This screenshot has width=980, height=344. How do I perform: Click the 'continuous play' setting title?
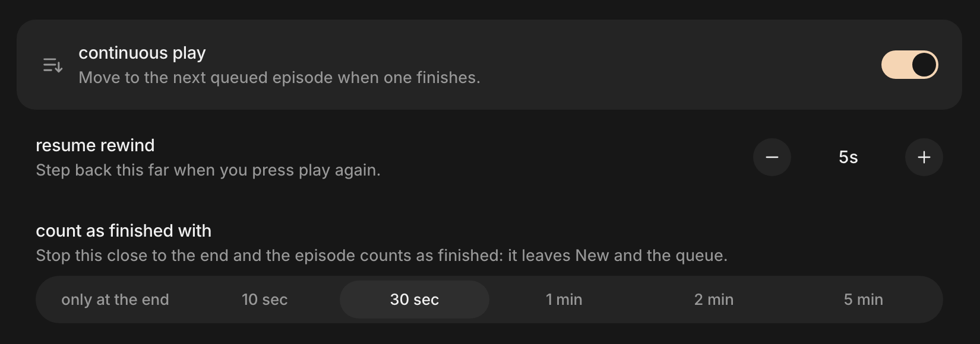pos(142,53)
